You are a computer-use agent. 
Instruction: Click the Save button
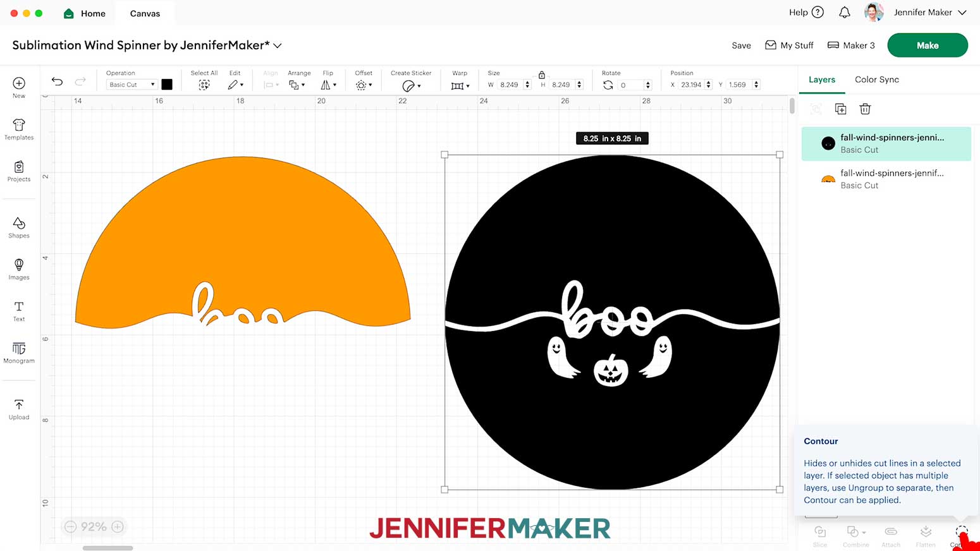pos(741,45)
